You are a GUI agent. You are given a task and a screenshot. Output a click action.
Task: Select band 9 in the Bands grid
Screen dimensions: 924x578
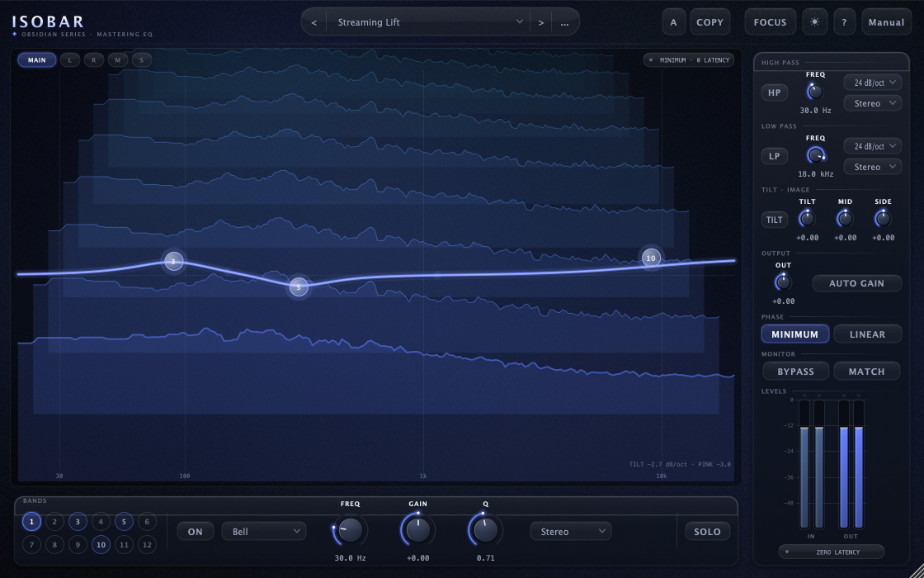[78, 544]
